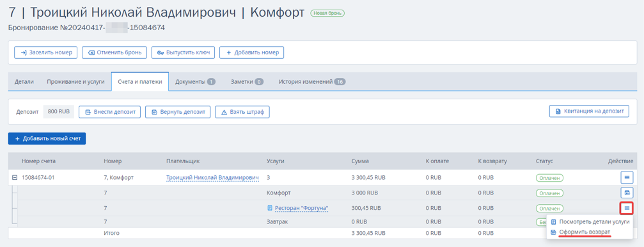This screenshot has width=644, height=247.
Task: Click the Статус column header
Action: [544, 161]
